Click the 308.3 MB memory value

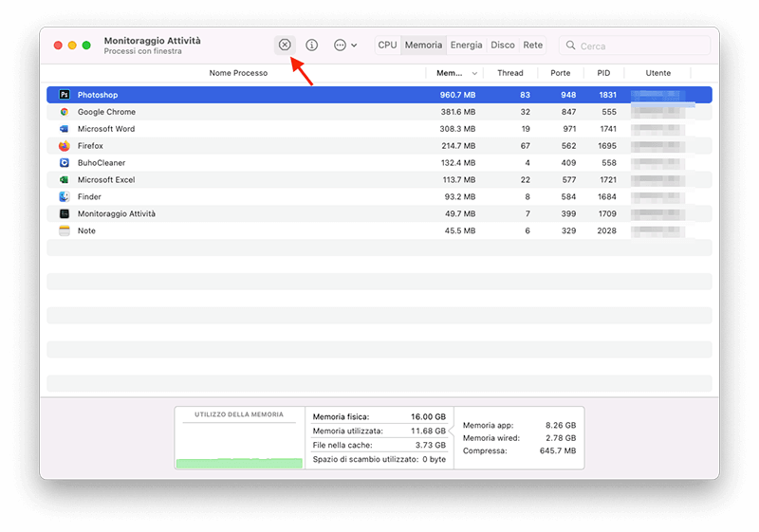pyautogui.click(x=457, y=129)
